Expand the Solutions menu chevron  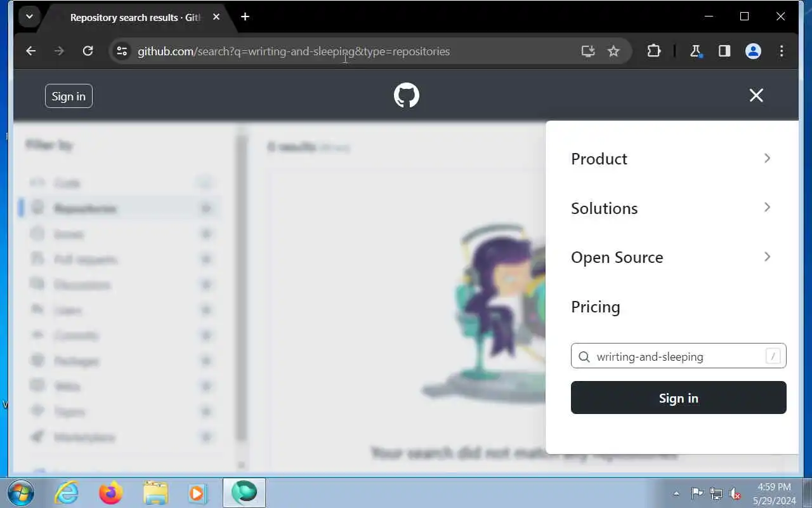point(767,207)
